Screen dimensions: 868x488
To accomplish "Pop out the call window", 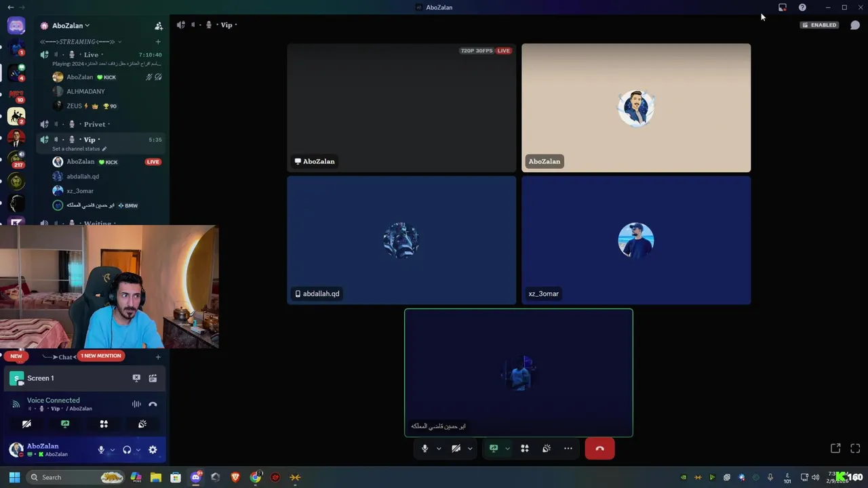I will tap(835, 449).
